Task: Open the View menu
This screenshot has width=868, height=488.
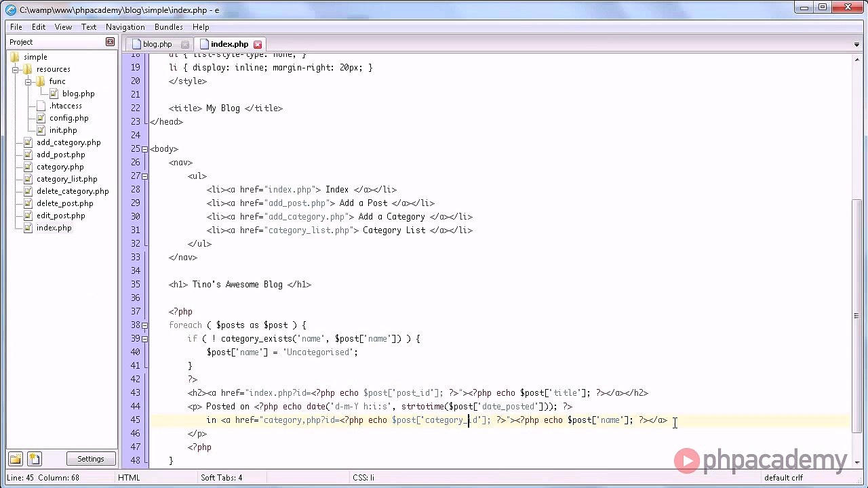Action: pos(63,27)
